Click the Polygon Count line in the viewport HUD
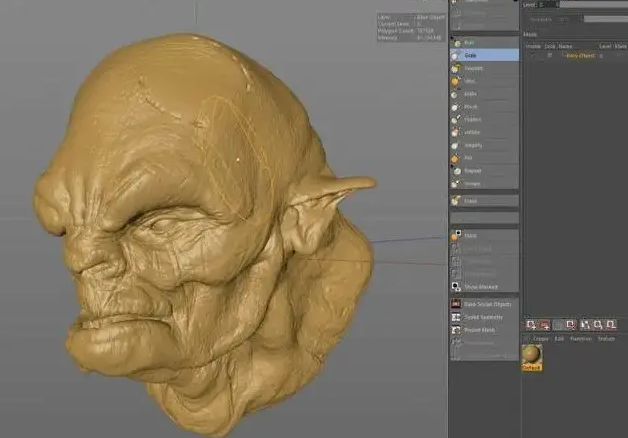 click(x=405, y=30)
